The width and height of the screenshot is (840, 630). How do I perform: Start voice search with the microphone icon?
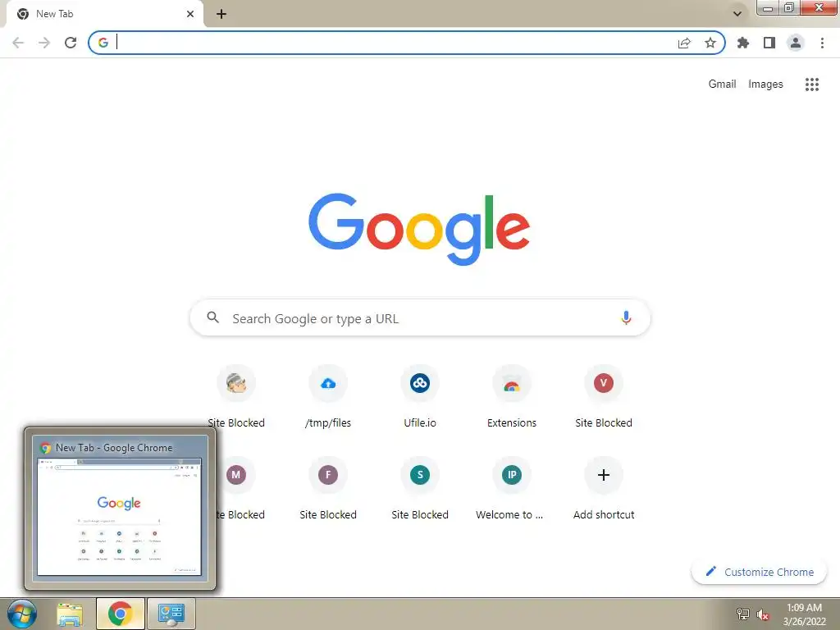(x=626, y=318)
